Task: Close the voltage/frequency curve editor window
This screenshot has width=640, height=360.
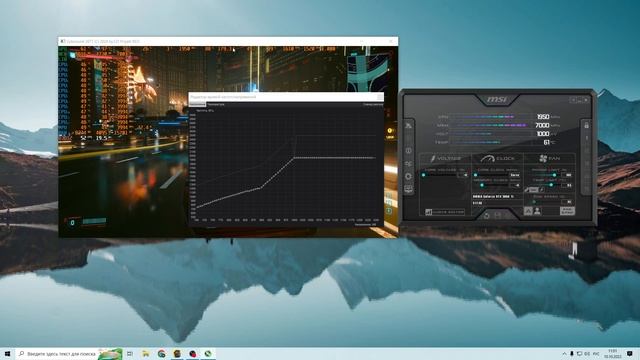Action: 380,97
